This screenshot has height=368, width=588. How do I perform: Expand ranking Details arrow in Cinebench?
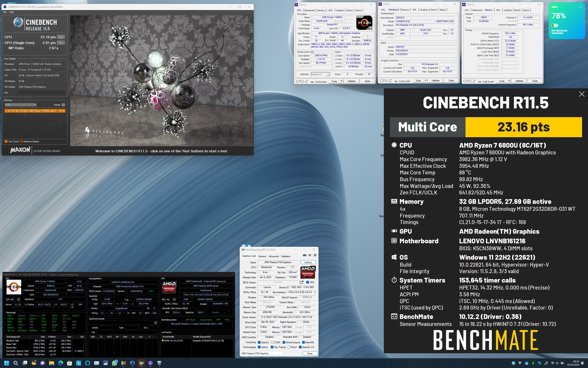pyautogui.click(x=63, y=105)
